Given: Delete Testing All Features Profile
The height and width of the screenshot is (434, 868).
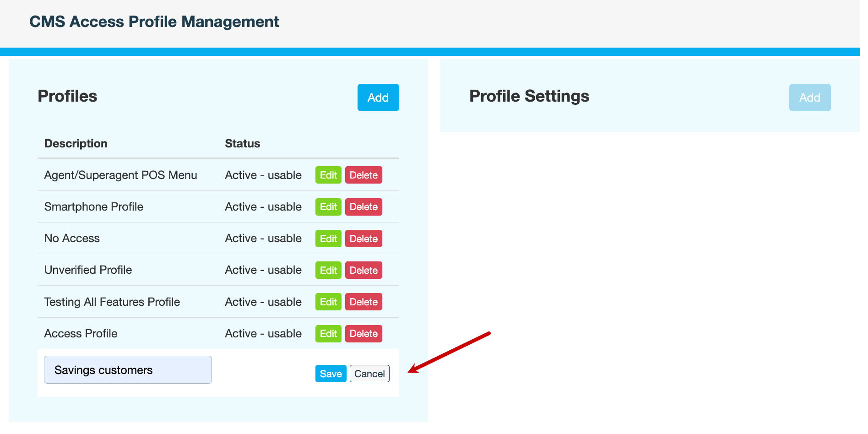Looking at the screenshot, I should coord(363,302).
